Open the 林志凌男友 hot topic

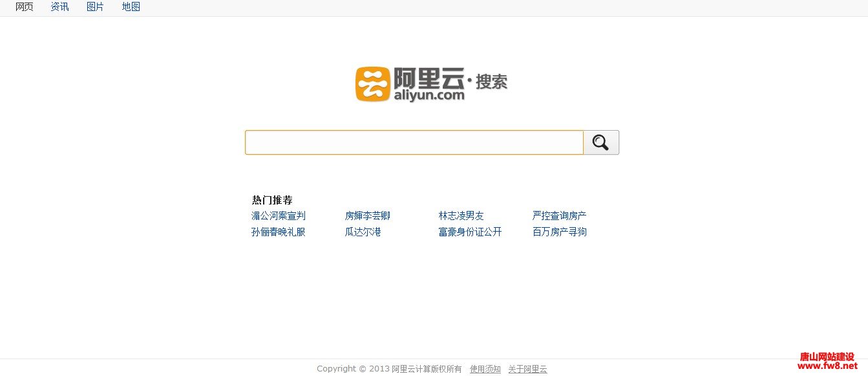pyautogui.click(x=461, y=216)
